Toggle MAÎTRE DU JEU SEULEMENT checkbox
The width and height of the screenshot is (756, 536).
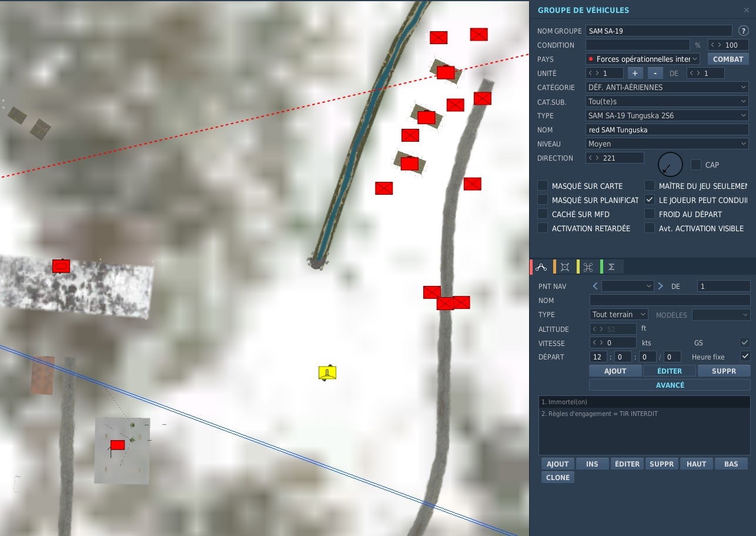tap(650, 186)
